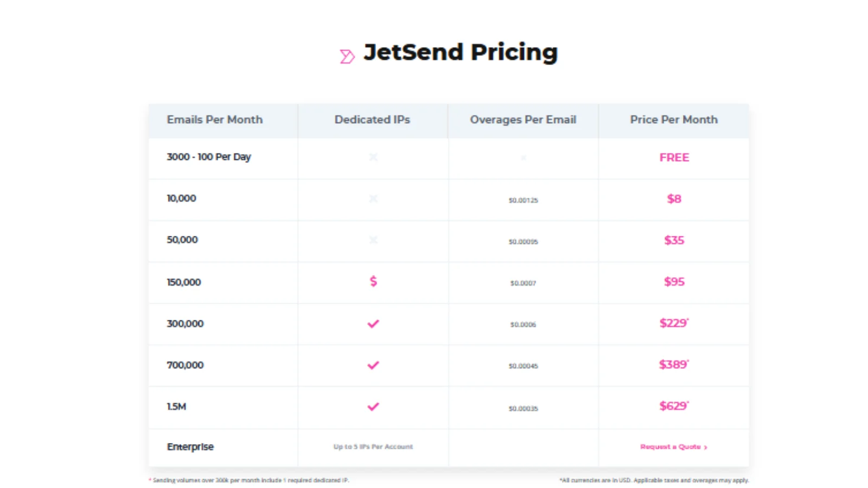Screen dimensions: 868x488
Task: Select the dollar sign icon for 150,000 plan
Action: (373, 282)
